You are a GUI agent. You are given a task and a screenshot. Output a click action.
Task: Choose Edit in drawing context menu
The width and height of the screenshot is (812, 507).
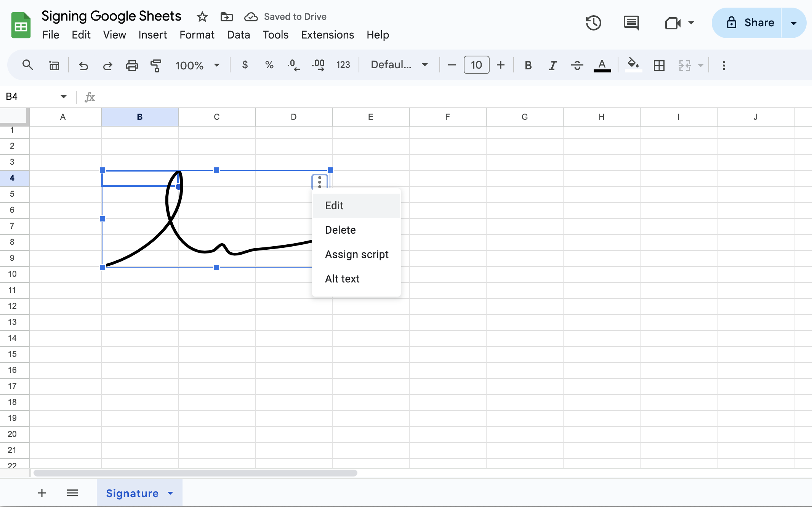click(x=356, y=206)
